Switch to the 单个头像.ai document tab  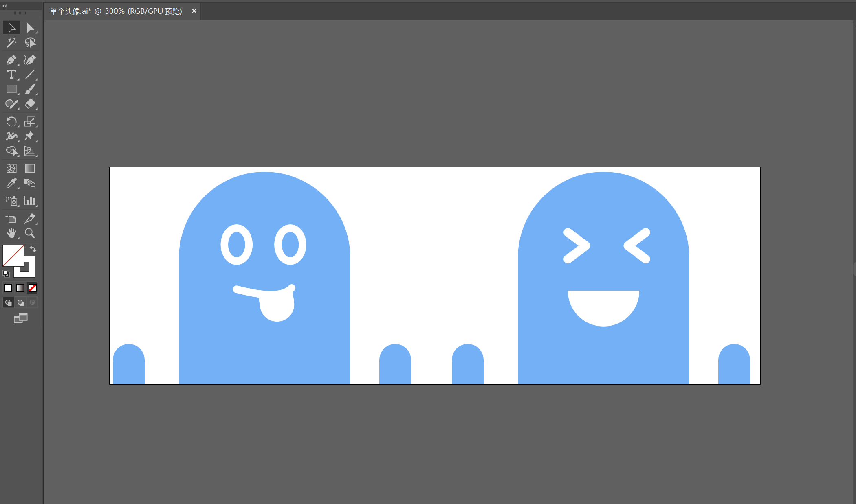pos(116,11)
